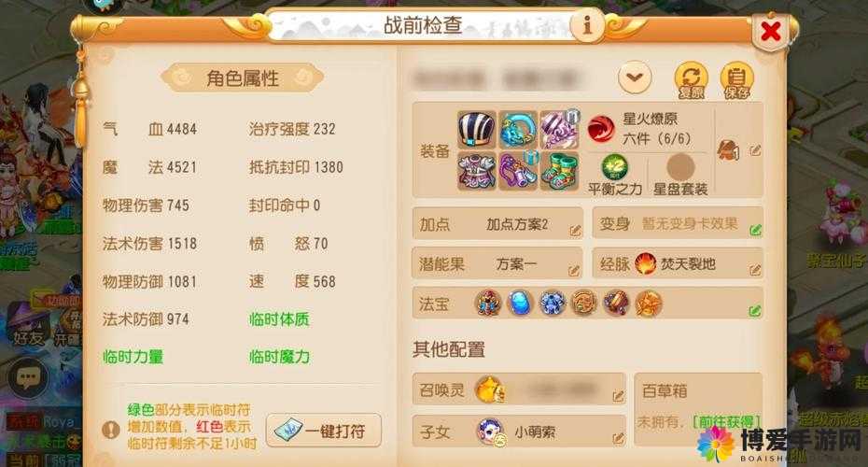Click the empty 星盘套装 circle slot
Image resolution: width=868 pixels, height=467 pixels.
(x=680, y=167)
